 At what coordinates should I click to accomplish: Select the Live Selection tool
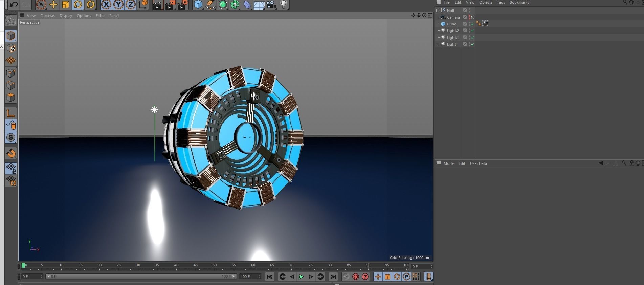click(x=41, y=5)
